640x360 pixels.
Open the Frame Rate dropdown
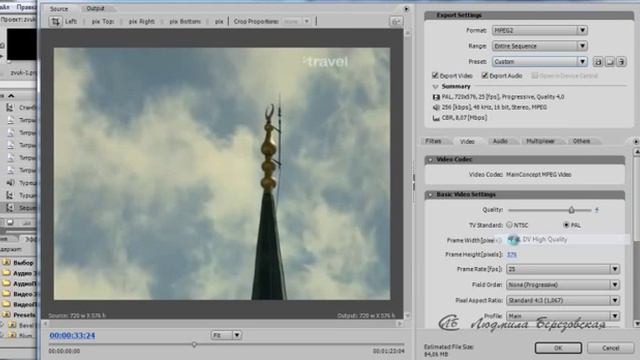[563, 269]
